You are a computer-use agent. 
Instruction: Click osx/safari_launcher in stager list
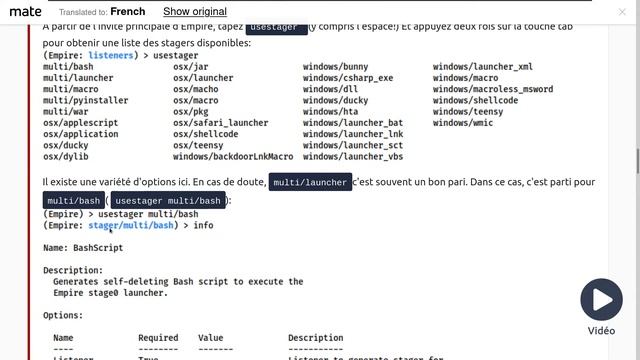[x=220, y=123]
